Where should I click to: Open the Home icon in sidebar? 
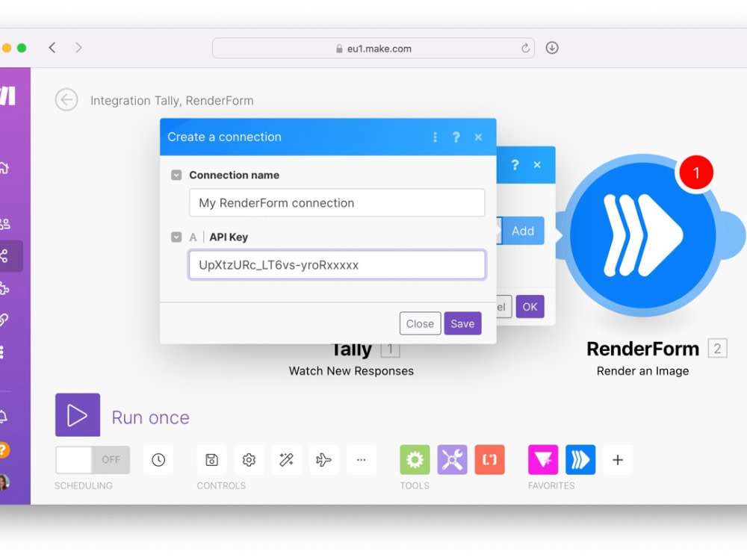pos(4,167)
